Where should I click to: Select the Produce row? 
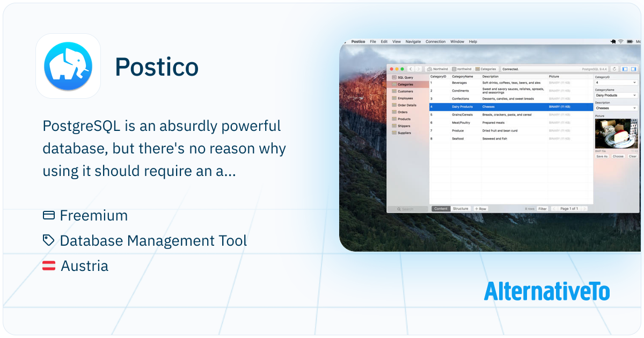[511, 131]
